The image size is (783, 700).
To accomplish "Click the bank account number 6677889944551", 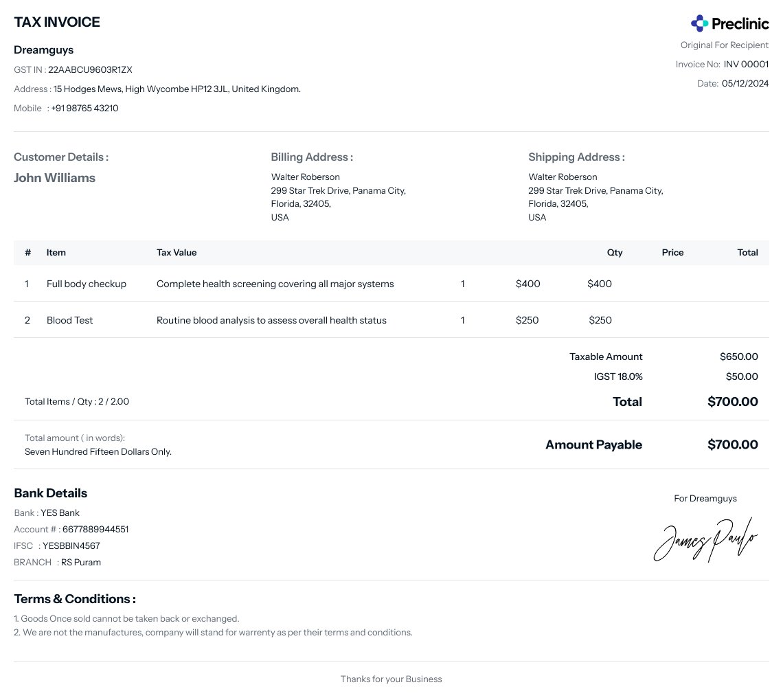I will pos(95,530).
